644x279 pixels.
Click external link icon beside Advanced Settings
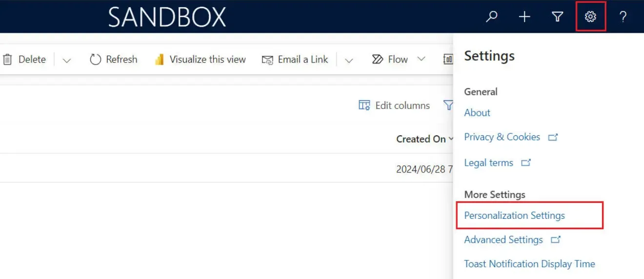click(x=556, y=240)
